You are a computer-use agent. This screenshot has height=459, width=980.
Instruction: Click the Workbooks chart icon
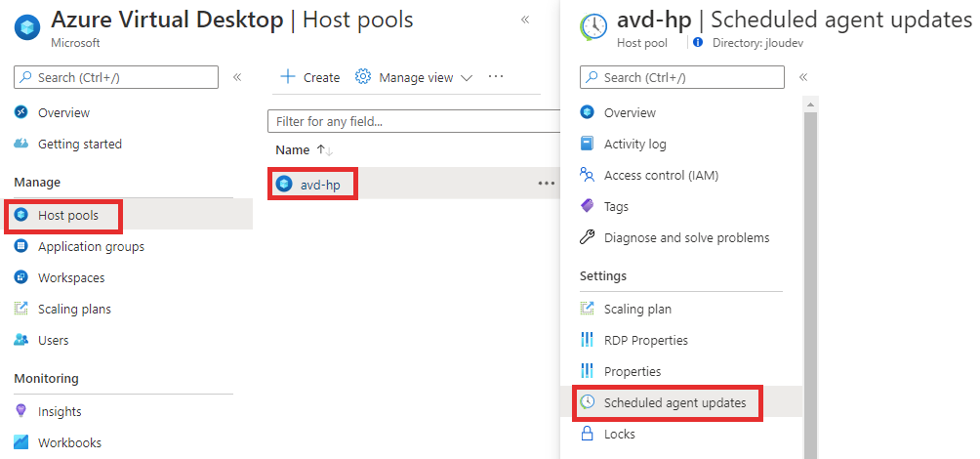pos(21,442)
